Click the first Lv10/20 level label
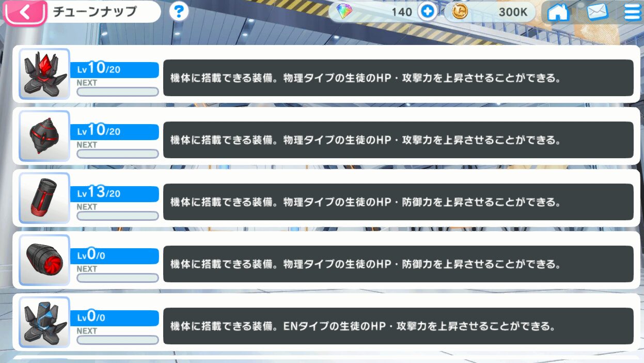 [x=114, y=69]
